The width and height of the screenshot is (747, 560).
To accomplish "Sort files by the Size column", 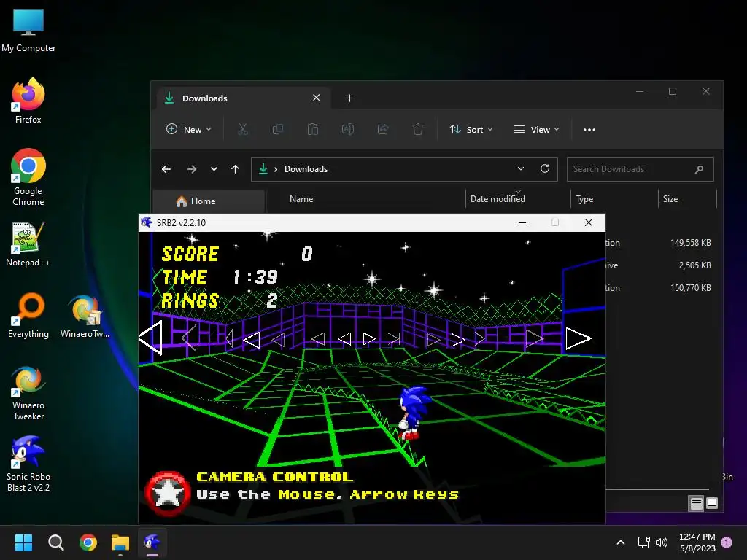I will (x=670, y=199).
